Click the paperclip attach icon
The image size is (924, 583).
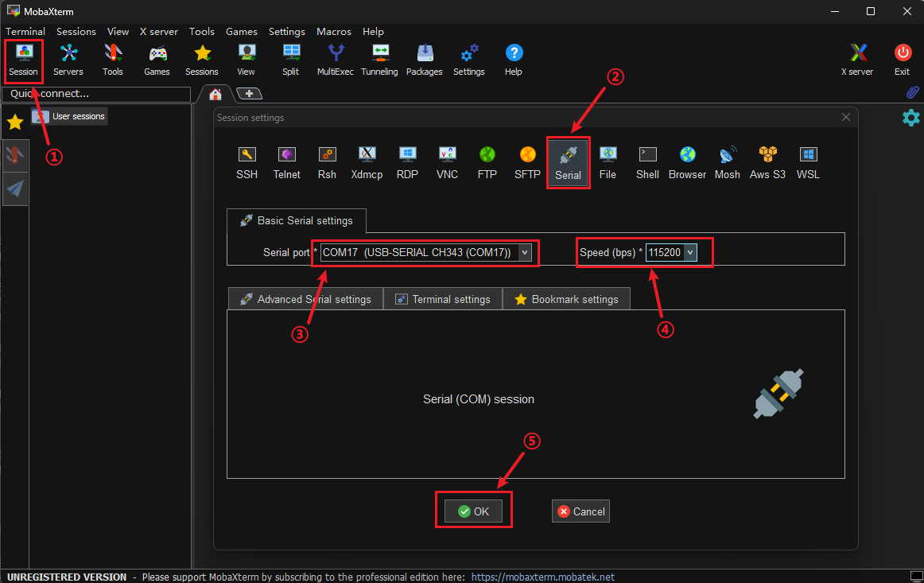tap(912, 92)
